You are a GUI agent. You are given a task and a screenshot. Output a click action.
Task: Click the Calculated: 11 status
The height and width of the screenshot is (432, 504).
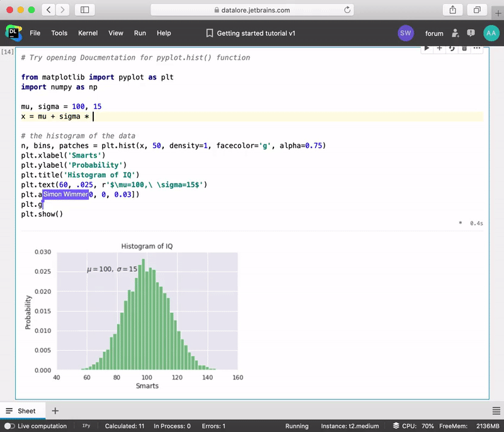[125, 426]
